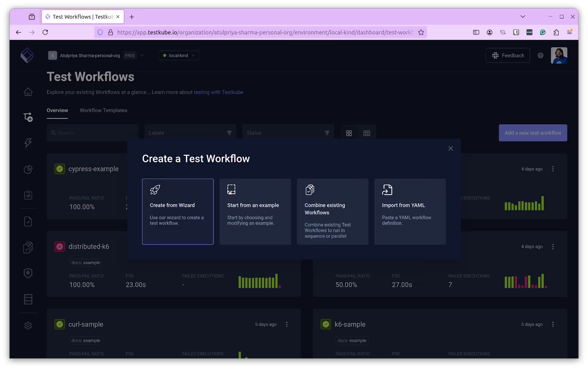The width and height of the screenshot is (588, 369).
Task: Open a new browser tab
Action: 132,17
